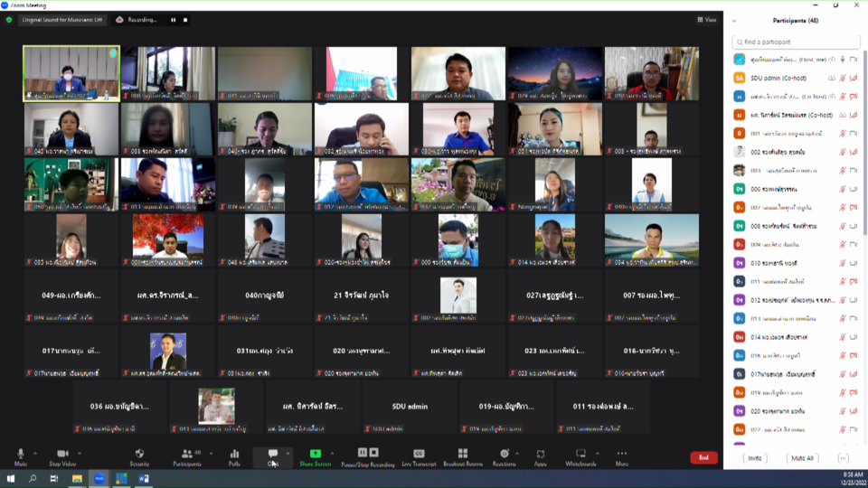Open the Chat panel icon
The width and height of the screenshot is (868, 488).
pos(273,454)
